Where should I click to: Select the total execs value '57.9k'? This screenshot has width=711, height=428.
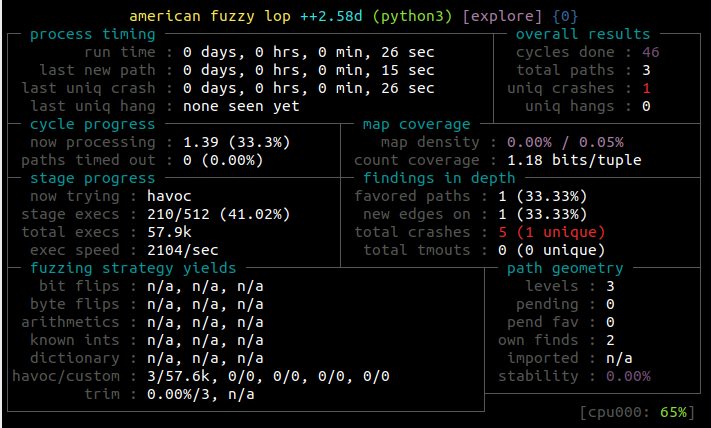[169, 232]
